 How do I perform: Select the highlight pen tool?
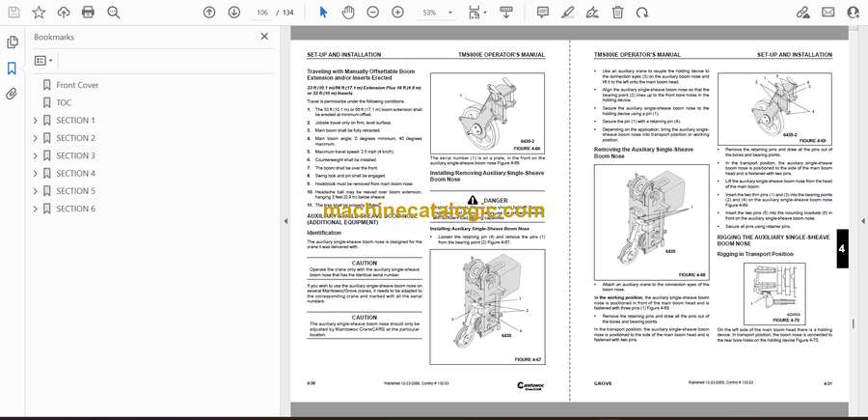coord(568,13)
